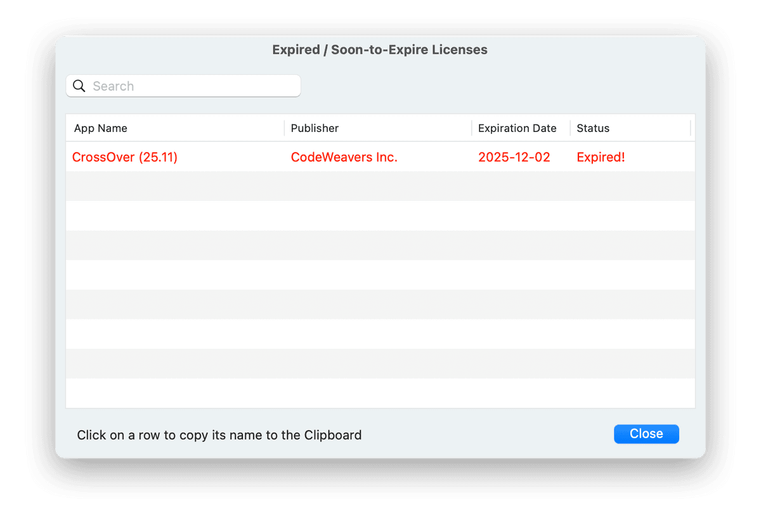
Task: Click the Expired / Soon-to-Expire Licenses title
Action: tap(380, 49)
